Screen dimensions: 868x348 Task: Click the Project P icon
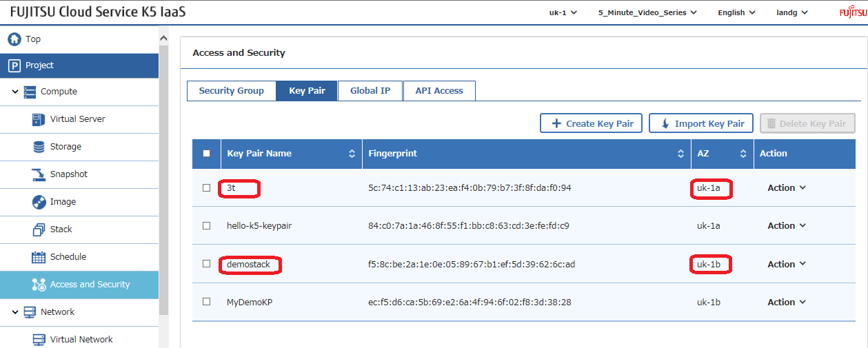tap(14, 65)
